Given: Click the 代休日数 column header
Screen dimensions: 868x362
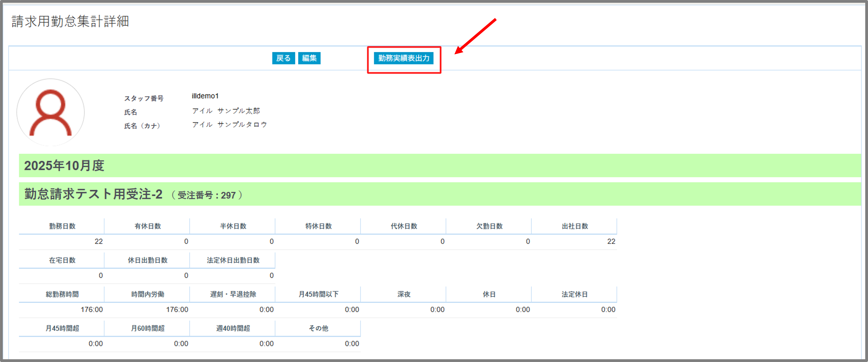Looking at the screenshot, I should (404, 226).
